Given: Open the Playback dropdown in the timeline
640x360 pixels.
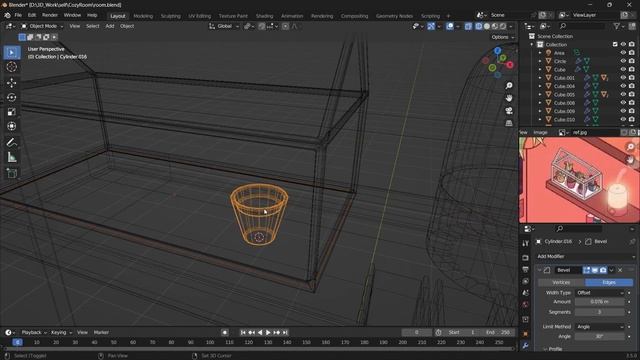Looking at the screenshot, I should tap(34, 333).
